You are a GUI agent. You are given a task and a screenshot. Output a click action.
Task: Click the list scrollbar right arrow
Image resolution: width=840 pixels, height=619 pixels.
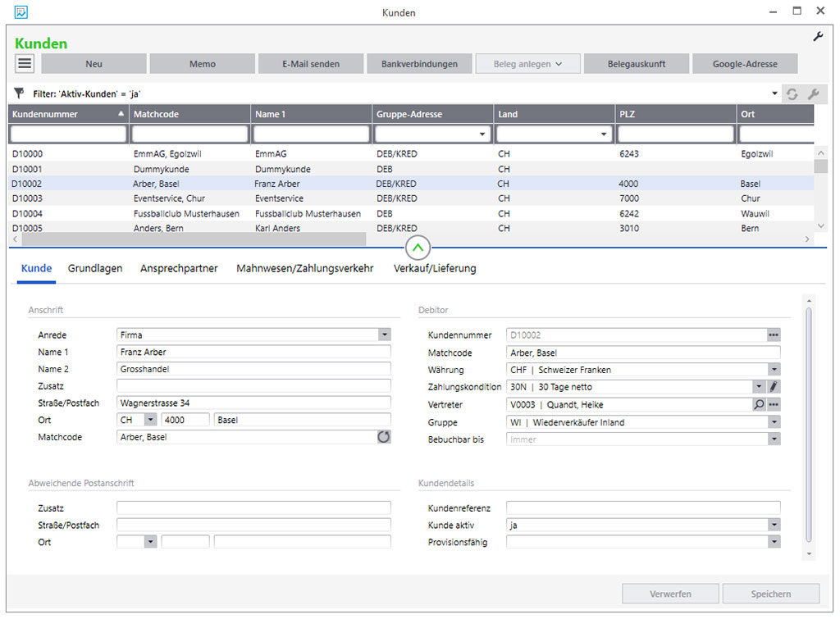(x=807, y=239)
